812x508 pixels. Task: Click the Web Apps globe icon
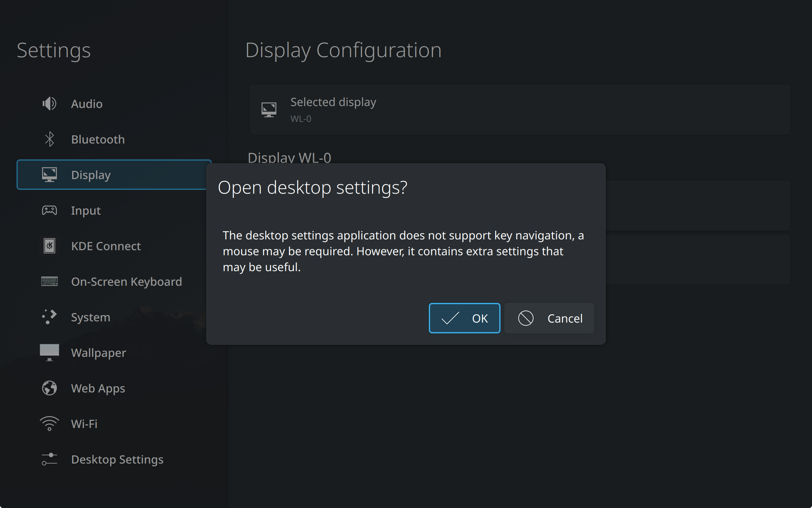pyautogui.click(x=49, y=388)
